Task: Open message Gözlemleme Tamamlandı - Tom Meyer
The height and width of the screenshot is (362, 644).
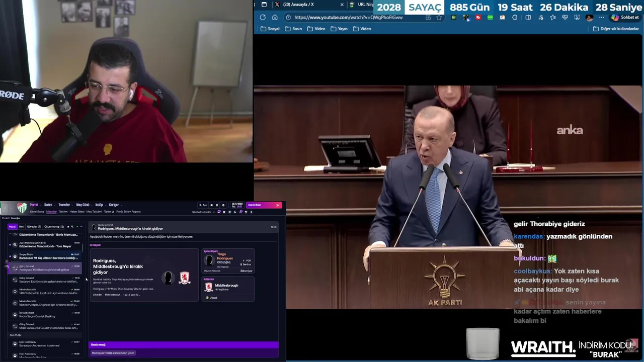Action: (45, 245)
